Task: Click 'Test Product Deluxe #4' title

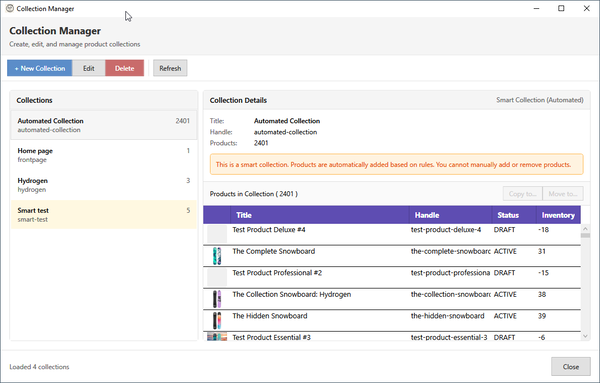Action: tap(269, 230)
